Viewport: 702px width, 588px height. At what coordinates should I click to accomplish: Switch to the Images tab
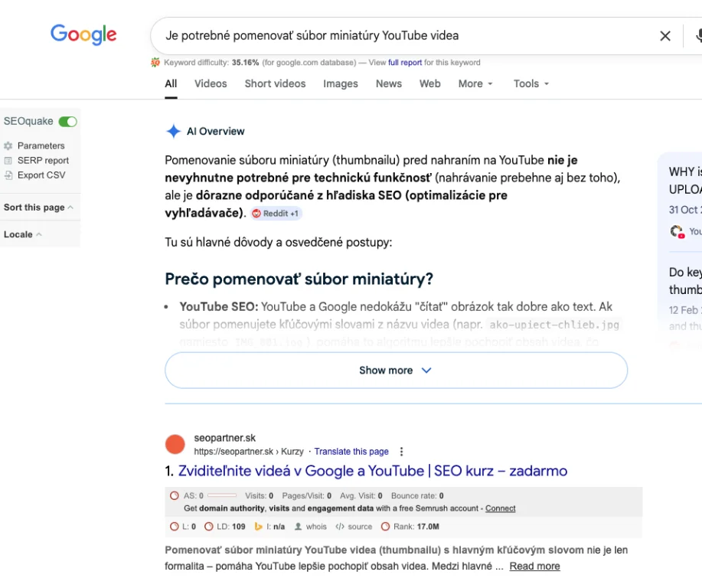(340, 83)
